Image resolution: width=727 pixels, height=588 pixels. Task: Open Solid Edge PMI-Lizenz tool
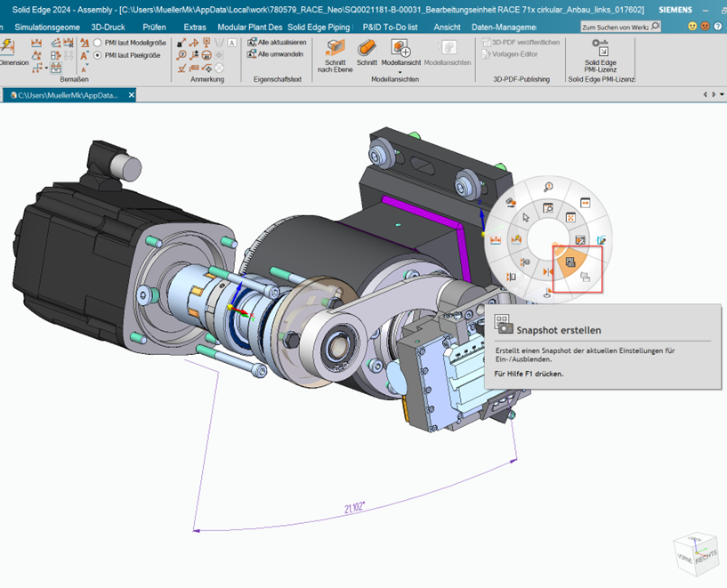[601, 56]
